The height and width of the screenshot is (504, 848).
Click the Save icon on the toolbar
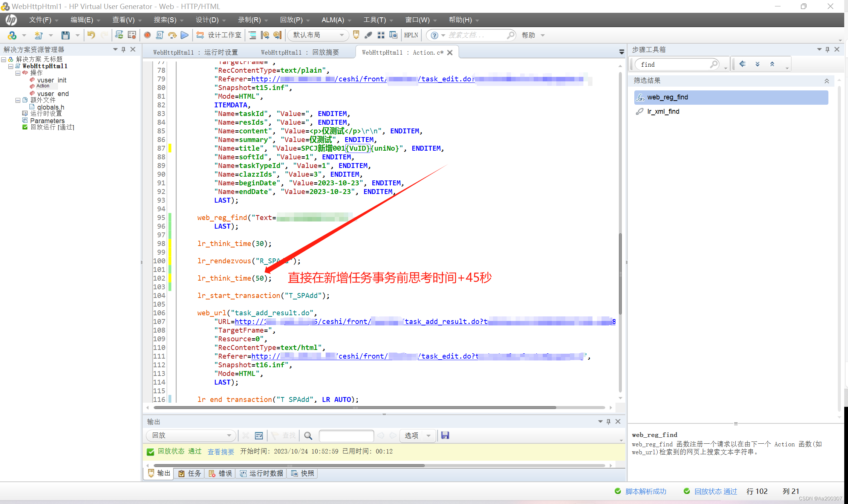point(65,35)
